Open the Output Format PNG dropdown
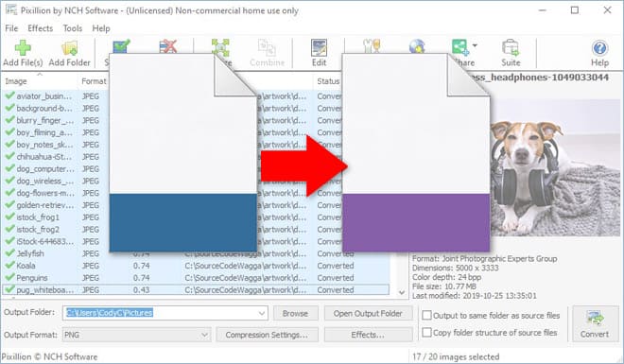This screenshot has width=624, height=364. pos(204,335)
